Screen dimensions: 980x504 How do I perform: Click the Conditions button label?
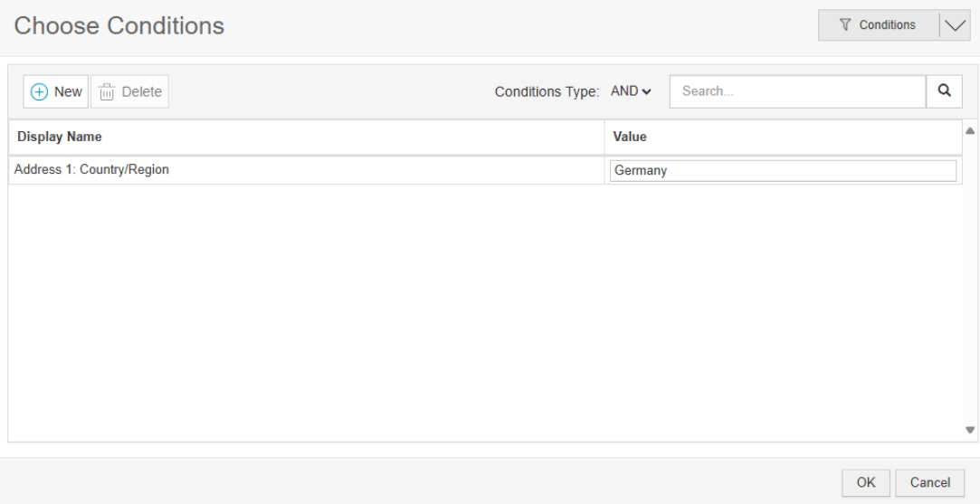[x=887, y=25]
